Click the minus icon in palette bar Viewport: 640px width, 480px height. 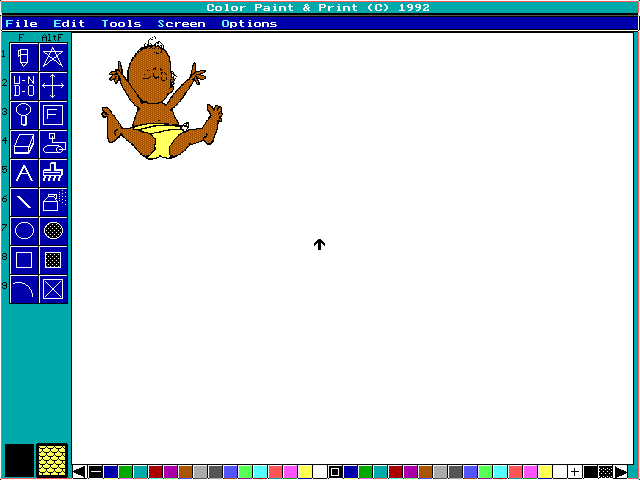(96, 472)
